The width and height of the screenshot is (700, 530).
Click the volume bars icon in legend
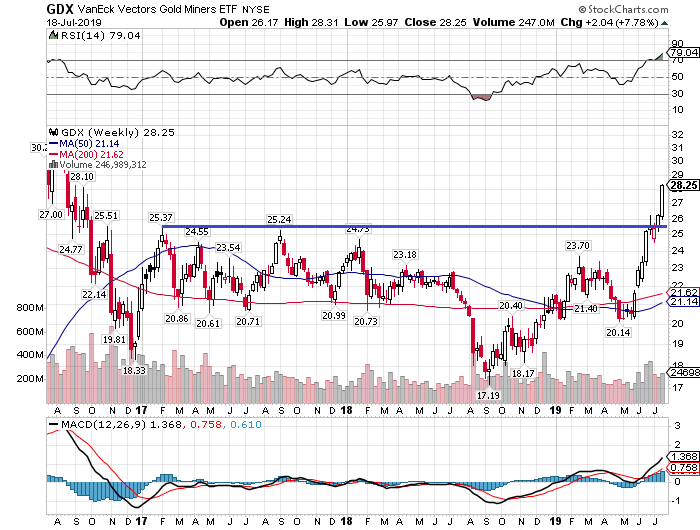point(54,165)
